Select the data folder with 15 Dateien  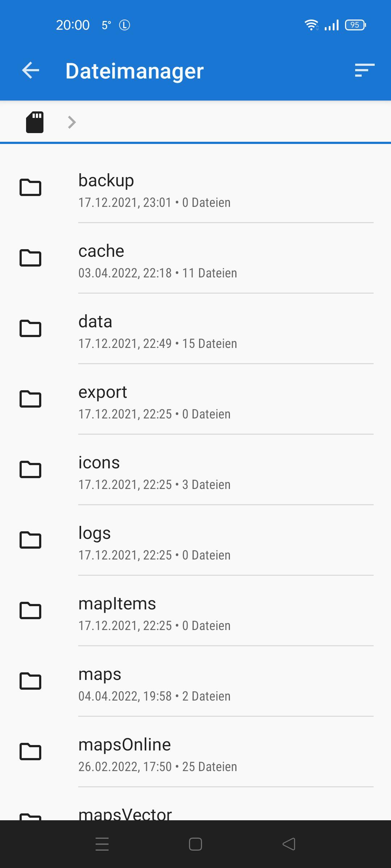click(195, 329)
